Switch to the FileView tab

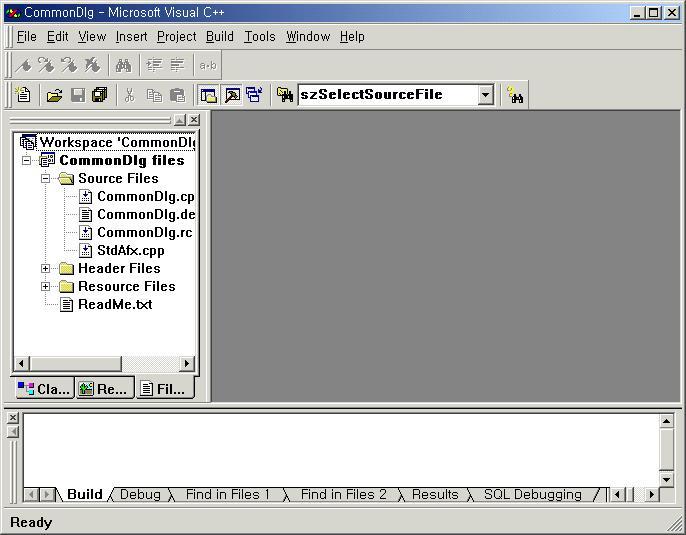(164, 388)
